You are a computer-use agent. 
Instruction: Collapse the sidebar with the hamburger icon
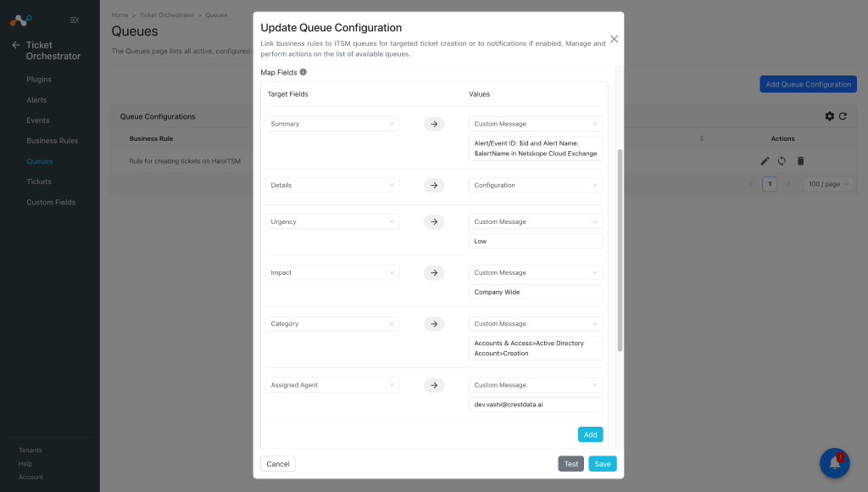[x=75, y=20]
